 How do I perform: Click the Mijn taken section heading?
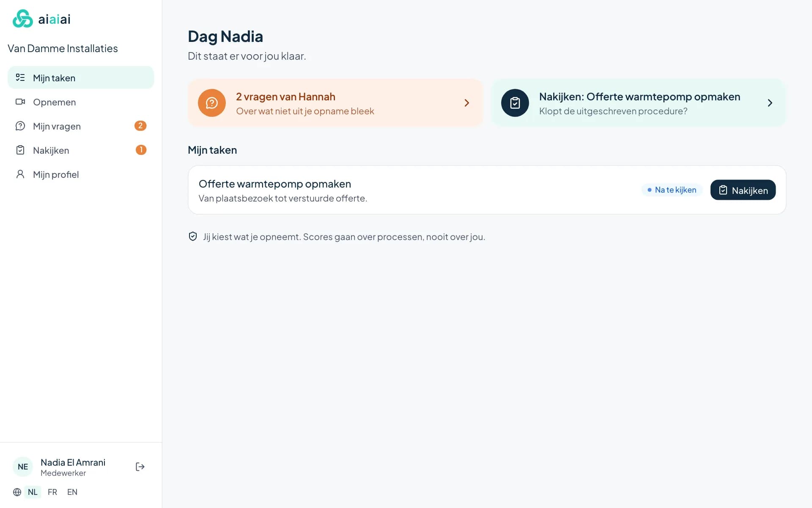[x=212, y=150]
